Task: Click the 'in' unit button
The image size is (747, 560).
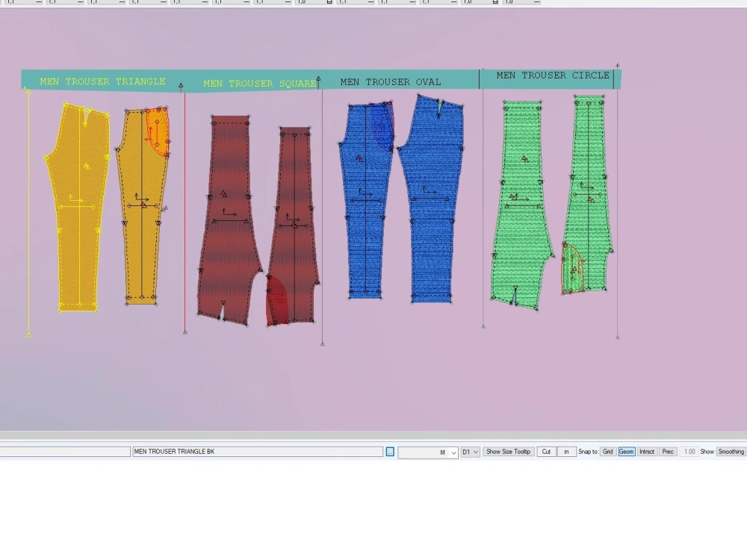Action: pyautogui.click(x=566, y=452)
